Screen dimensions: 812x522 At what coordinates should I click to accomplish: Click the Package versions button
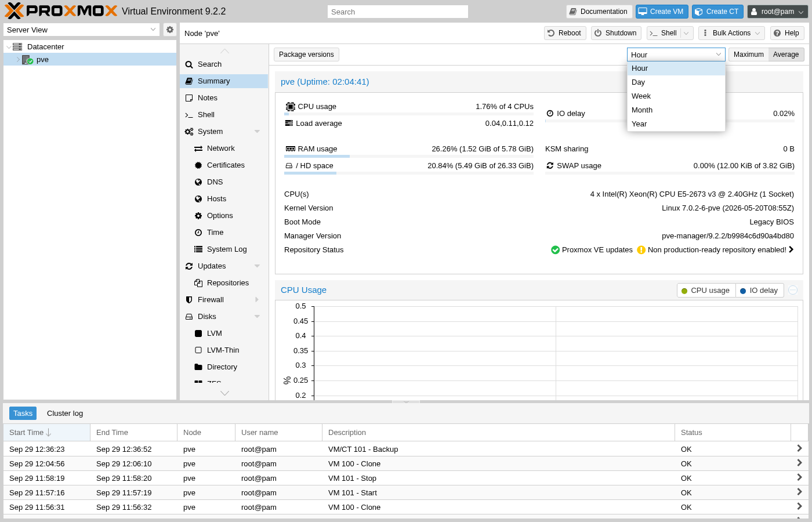306,55
